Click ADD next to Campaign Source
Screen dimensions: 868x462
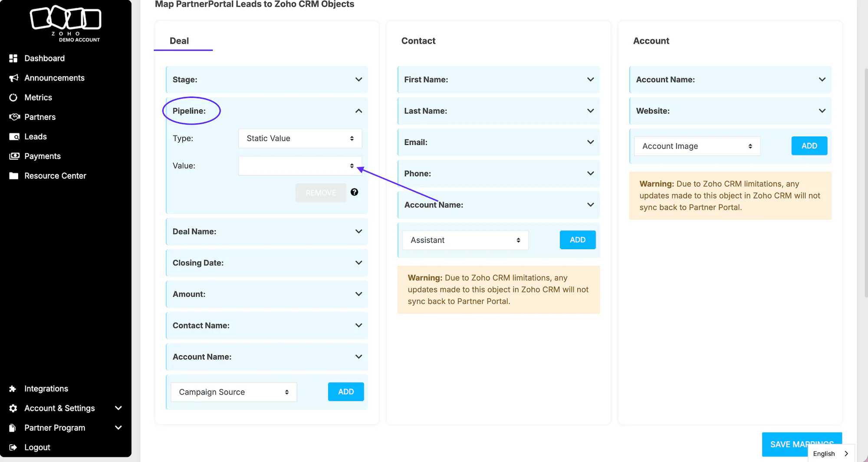pyautogui.click(x=346, y=392)
